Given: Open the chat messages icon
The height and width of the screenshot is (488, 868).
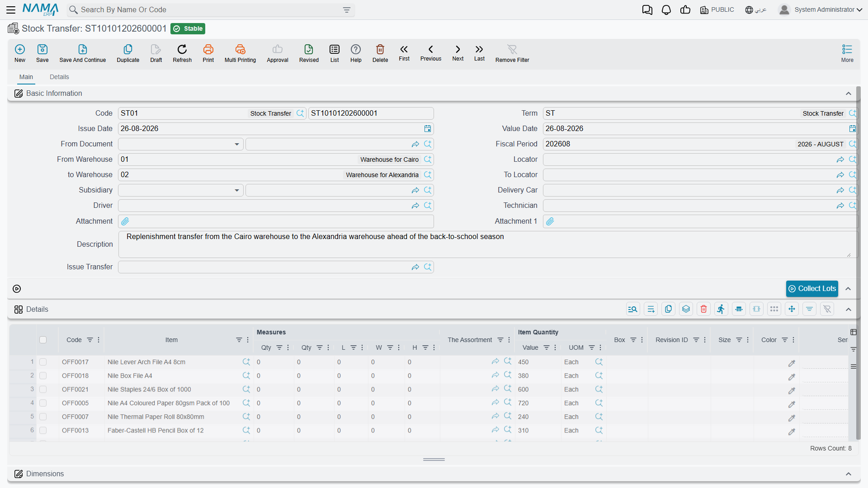Looking at the screenshot, I should (x=647, y=10).
